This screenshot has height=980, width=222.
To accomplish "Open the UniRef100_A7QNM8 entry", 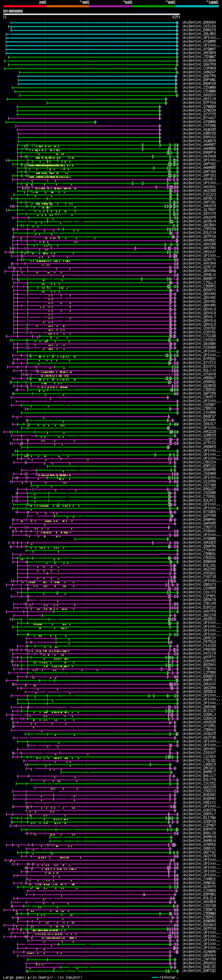I will [x=199, y=538].
